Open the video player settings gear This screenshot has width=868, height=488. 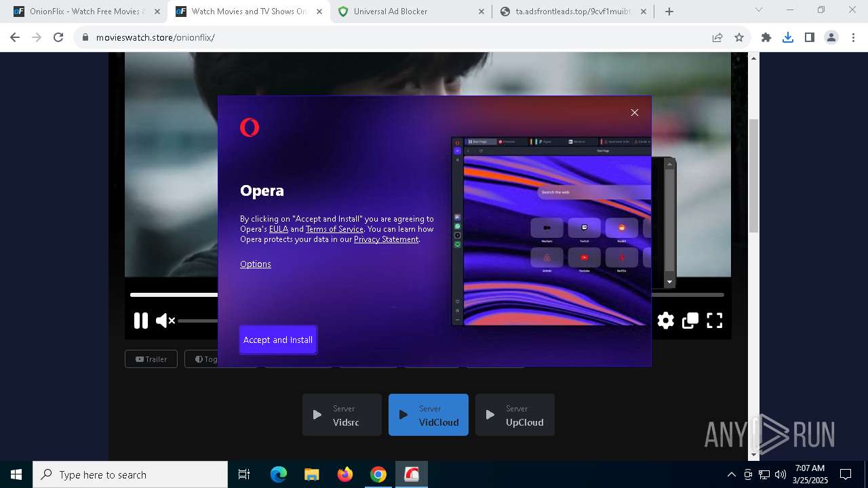tap(666, 321)
